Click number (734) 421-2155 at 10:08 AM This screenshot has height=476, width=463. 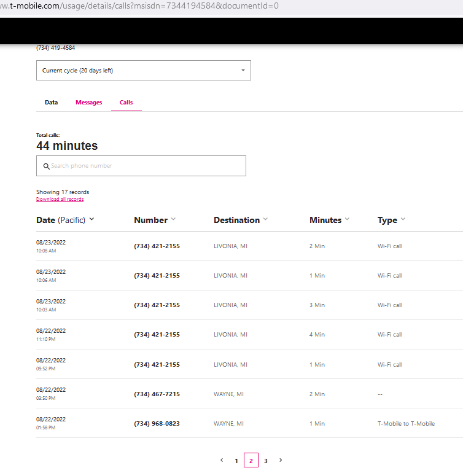tap(157, 246)
